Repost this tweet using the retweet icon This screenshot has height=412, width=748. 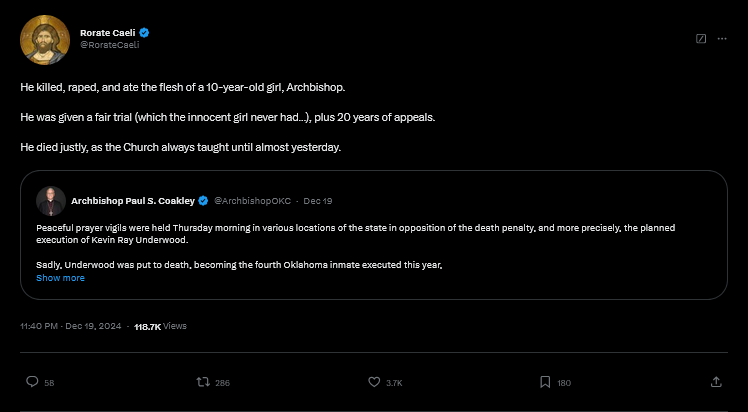[203, 381]
